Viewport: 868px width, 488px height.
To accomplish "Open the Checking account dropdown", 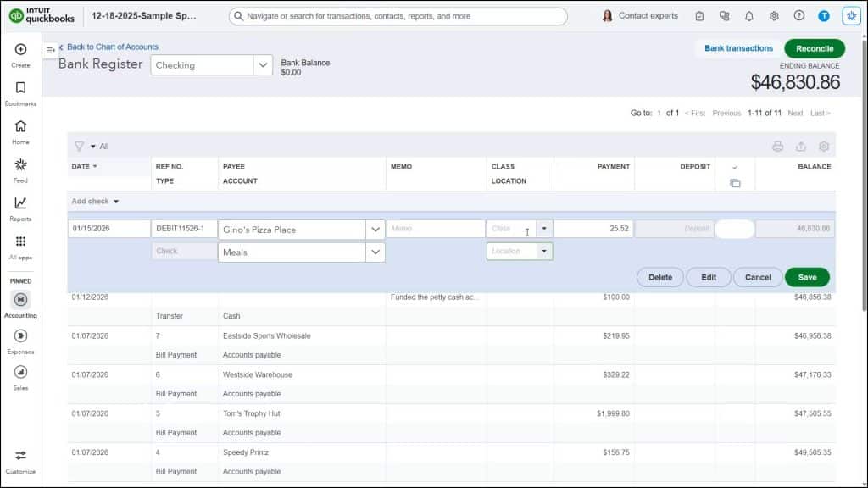I will coord(263,64).
